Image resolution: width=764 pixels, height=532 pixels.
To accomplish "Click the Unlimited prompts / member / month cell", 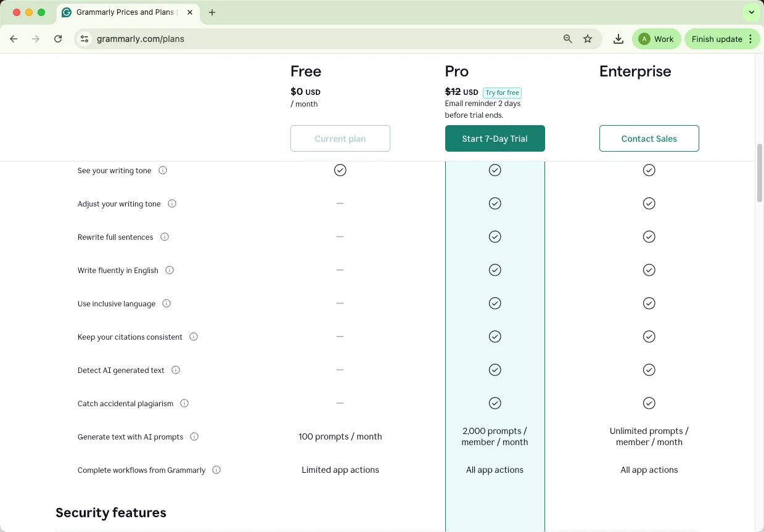I will [x=649, y=436].
